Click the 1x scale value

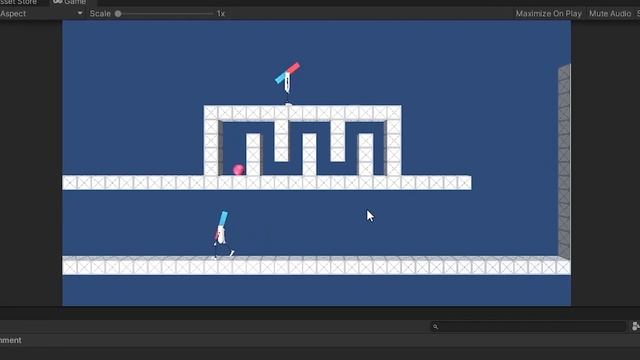click(221, 13)
